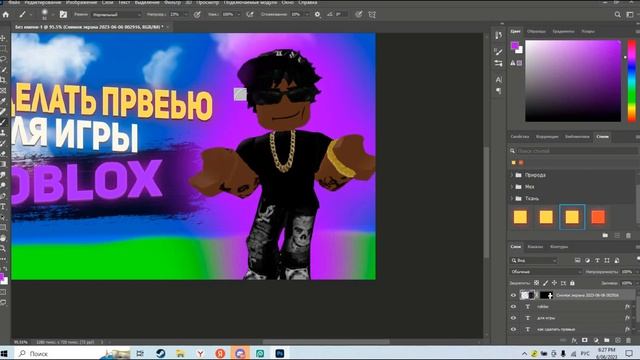Open Steam from the taskbar

[x=160, y=353]
